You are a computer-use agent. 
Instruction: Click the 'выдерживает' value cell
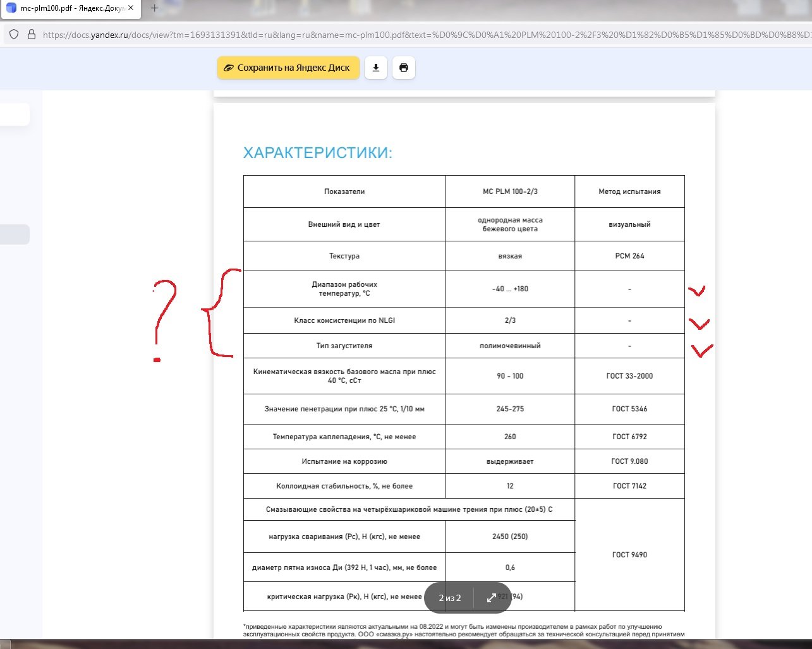click(x=510, y=461)
